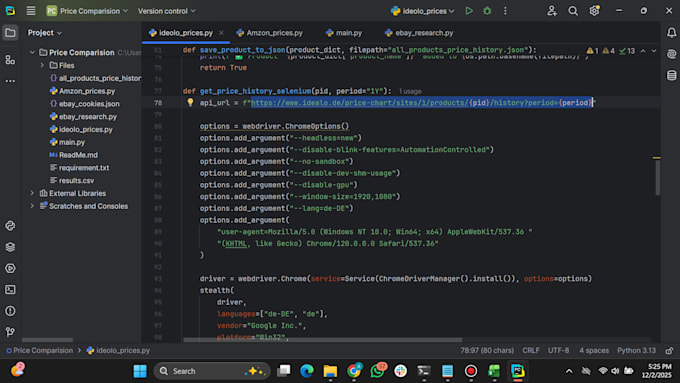The image size is (680, 383).
Task: Expand Scratches and Consoles node
Action: pos(32,206)
